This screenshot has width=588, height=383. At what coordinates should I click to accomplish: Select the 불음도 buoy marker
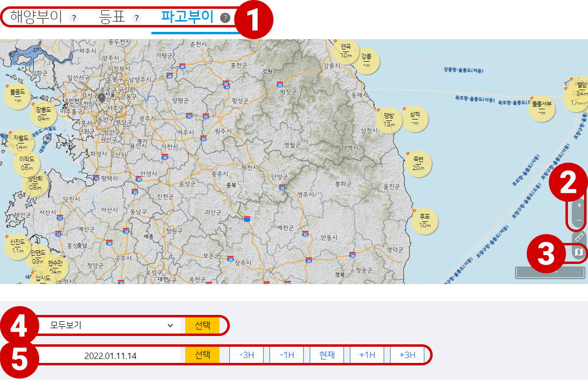[18, 96]
